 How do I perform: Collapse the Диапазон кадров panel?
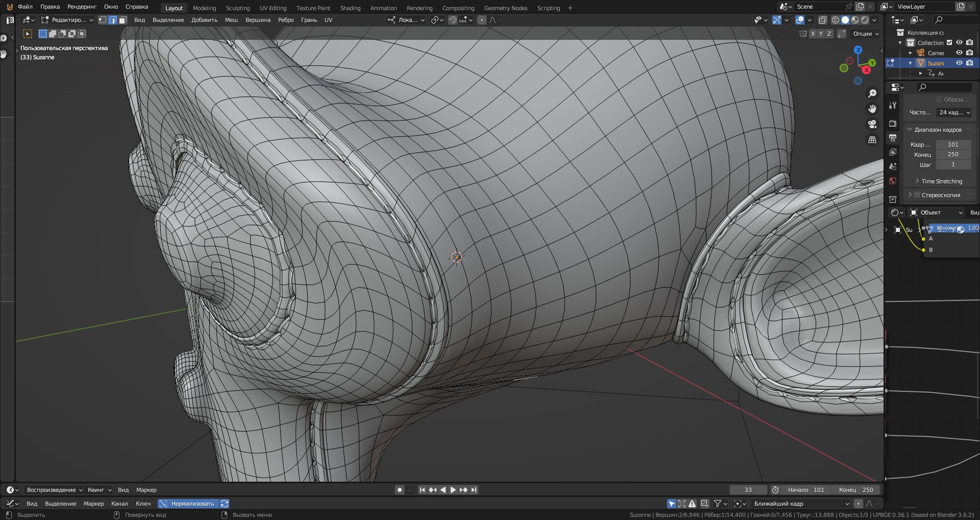pyautogui.click(x=938, y=130)
